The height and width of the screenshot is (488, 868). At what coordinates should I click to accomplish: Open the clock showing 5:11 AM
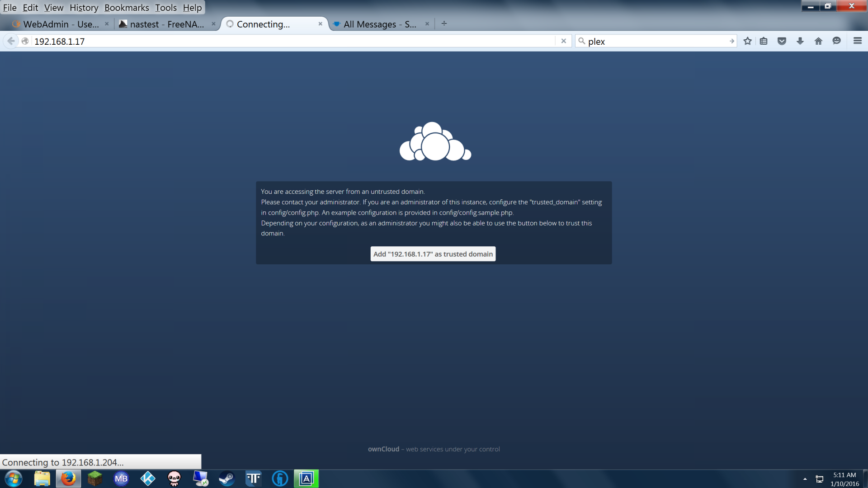coord(844,479)
